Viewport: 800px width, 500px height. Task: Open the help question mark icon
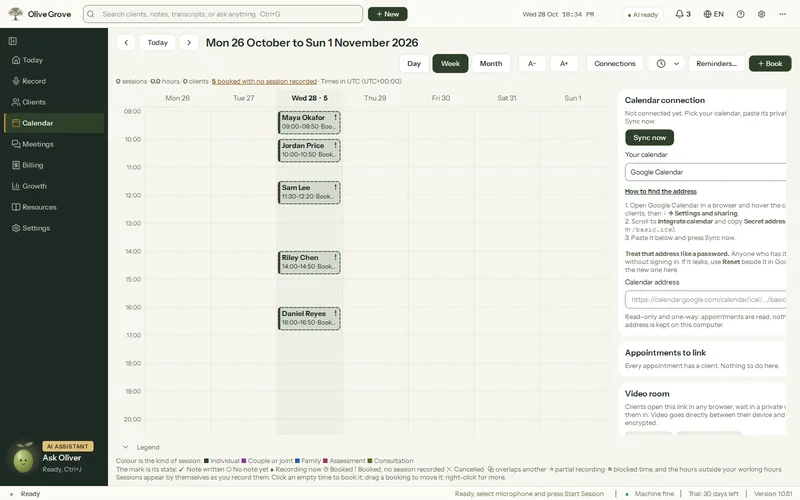tap(740, 14)
